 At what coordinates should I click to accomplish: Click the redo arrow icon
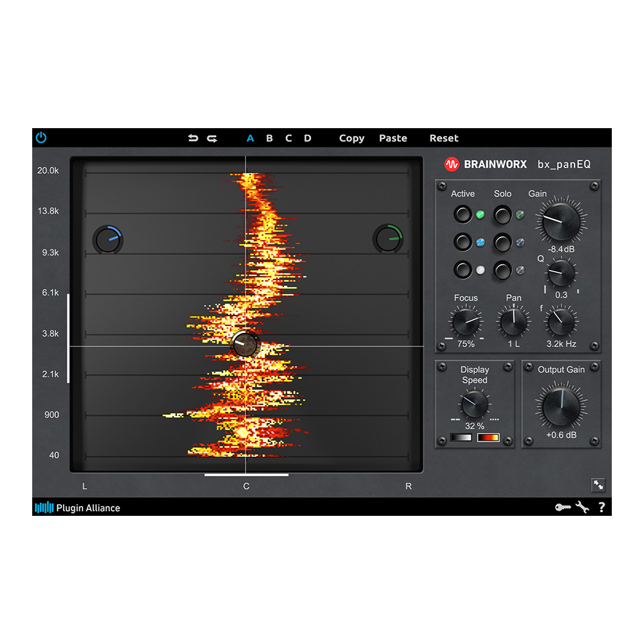tap(212, 138)
